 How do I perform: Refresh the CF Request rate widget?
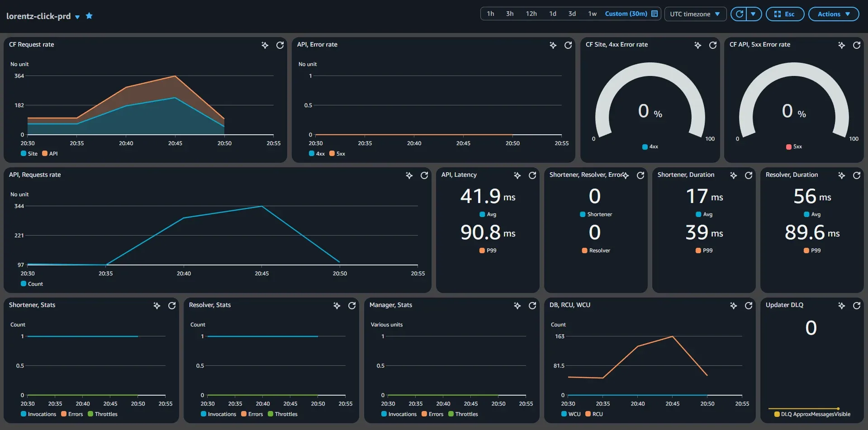tap(280, 45)
